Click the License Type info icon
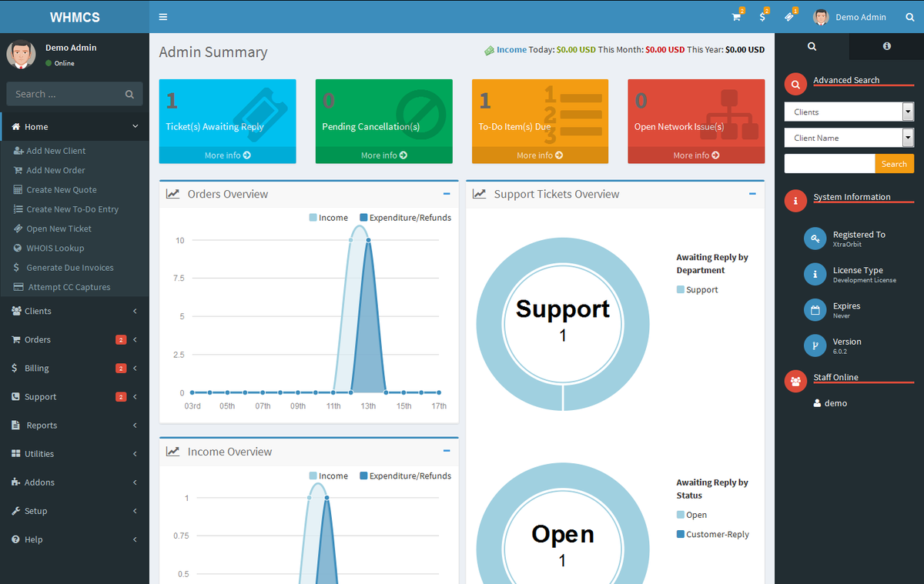 click(x=815, y=274)
